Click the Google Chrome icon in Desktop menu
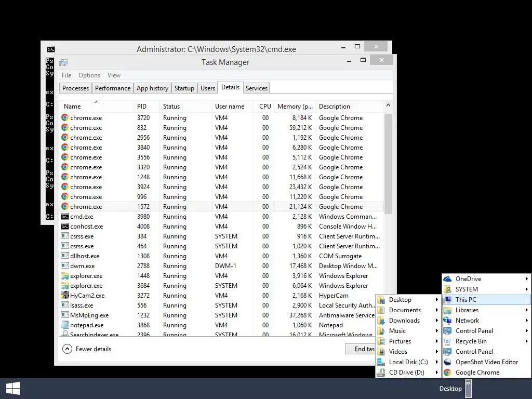Viewport: 532px width, 399px height. coord(447,373)
